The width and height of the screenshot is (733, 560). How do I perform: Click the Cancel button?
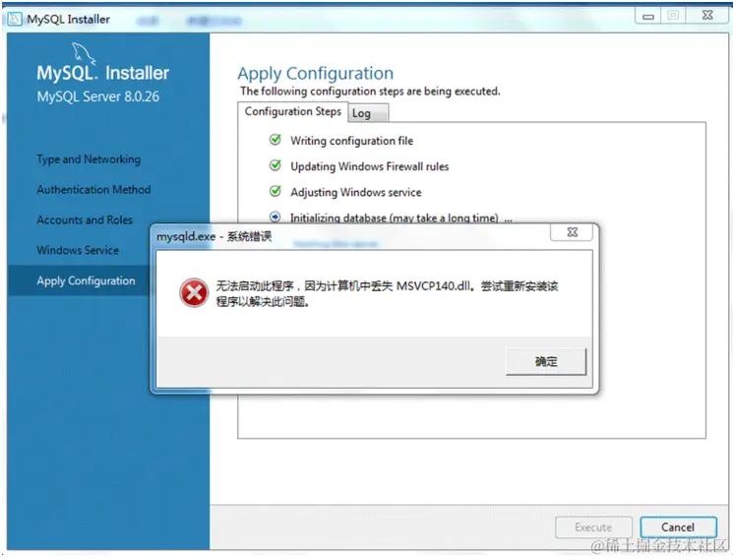[678, 527]
